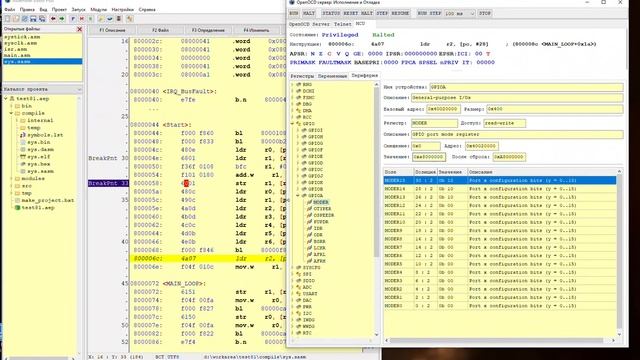The width and height of the screenshot is (640, 360).
Task: Click the AFRH register icon in tree
Action: click(x=309, y=261)
